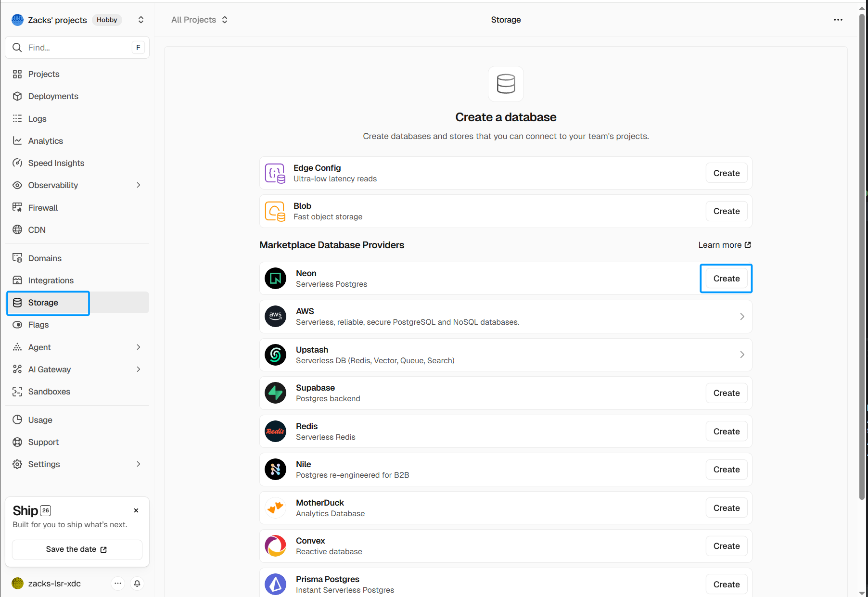The height and width of the screenshot is (597, 868).
Task: Open the Upstash provider row chevron
Action: [742, 355]
